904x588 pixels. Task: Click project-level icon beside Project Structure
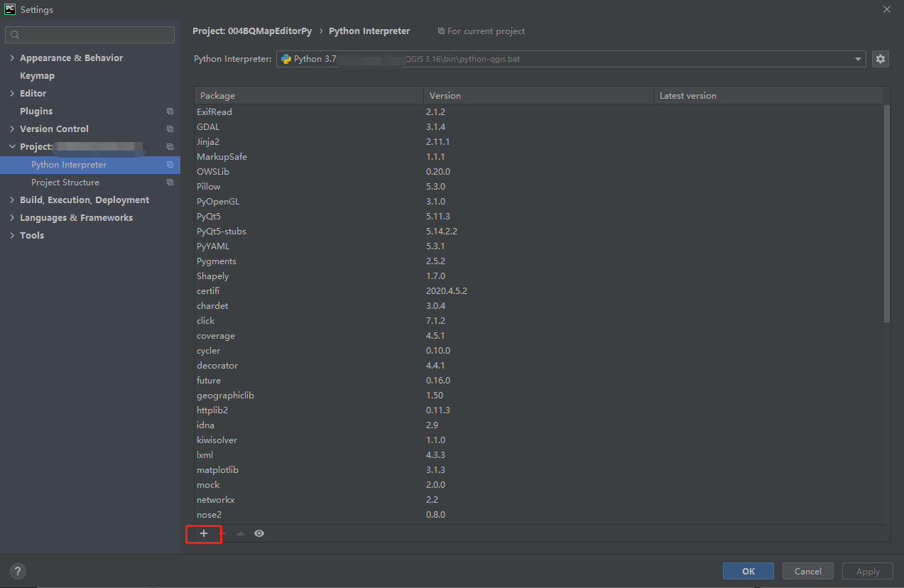click(170, 183)
